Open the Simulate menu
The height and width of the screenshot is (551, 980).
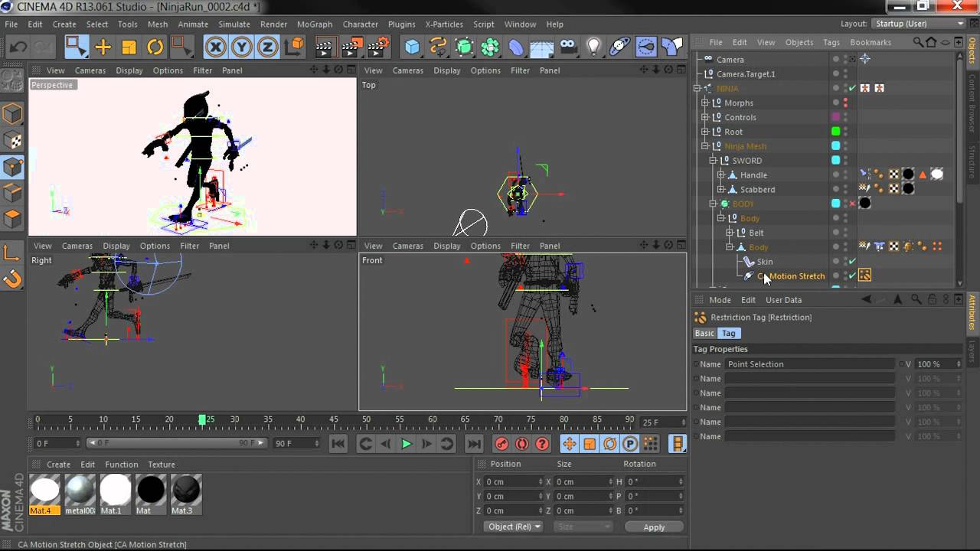[234, 24]
